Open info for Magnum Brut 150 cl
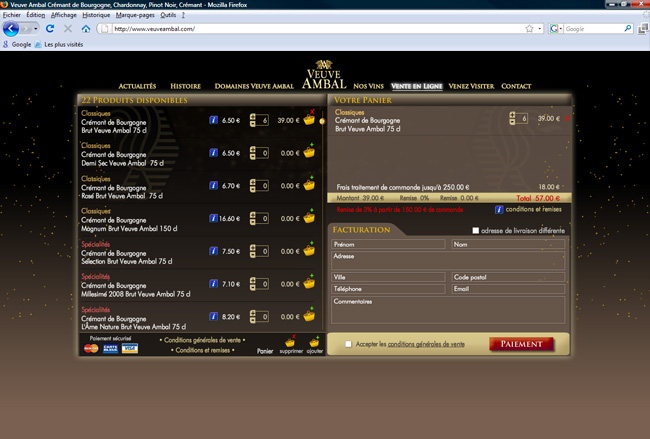This screenshot has height=439, width=650. tap(213, 218)
